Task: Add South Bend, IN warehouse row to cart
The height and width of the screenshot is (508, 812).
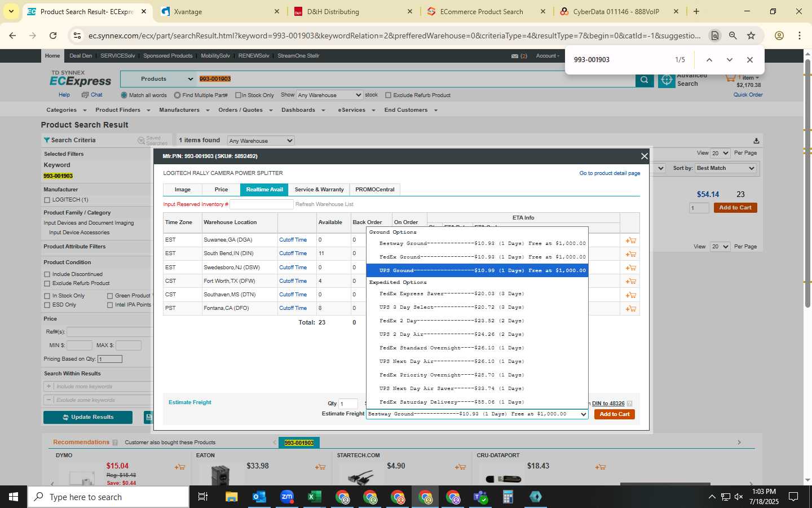Action: pos(630,254)
